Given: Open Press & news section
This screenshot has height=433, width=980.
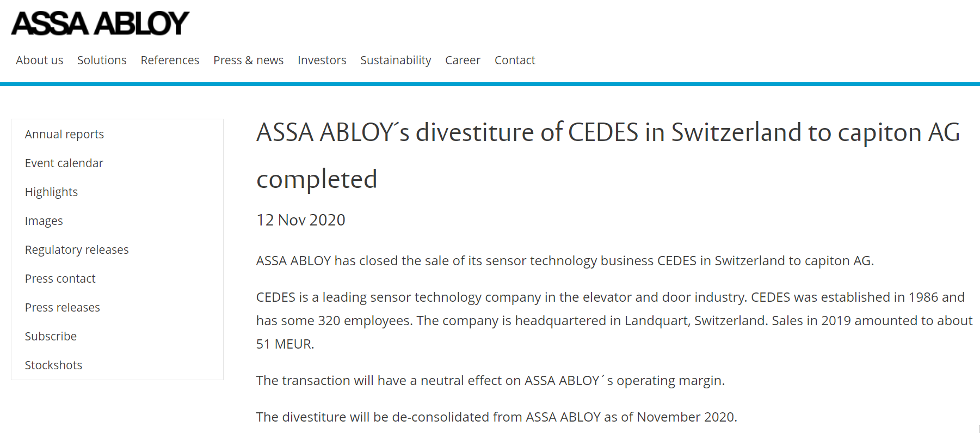Looking at the screenshot, I should tap(248, 60).
